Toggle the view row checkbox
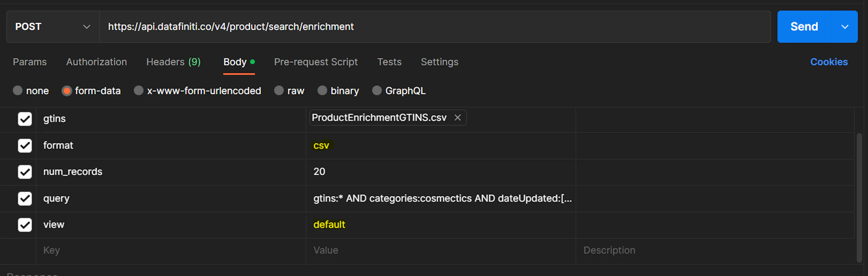This screenshot has height=276, width=868. pos(25,225)
